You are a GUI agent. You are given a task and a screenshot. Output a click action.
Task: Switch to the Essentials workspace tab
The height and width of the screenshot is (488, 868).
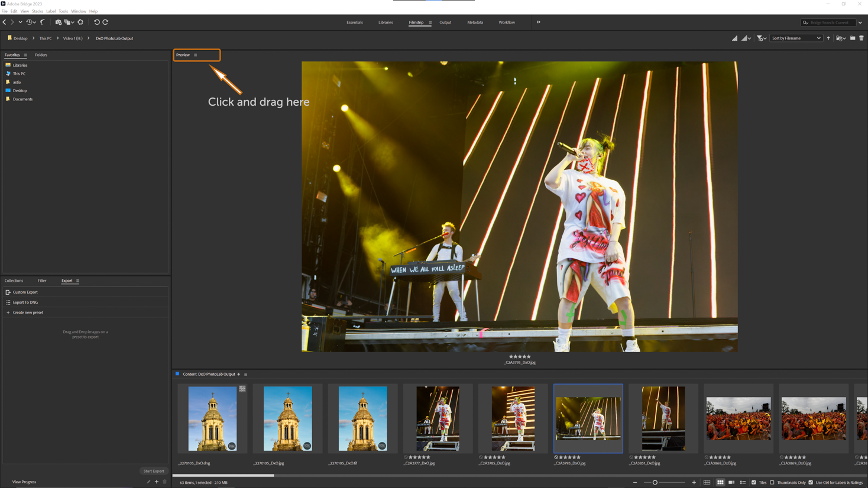tap(355, 22)
